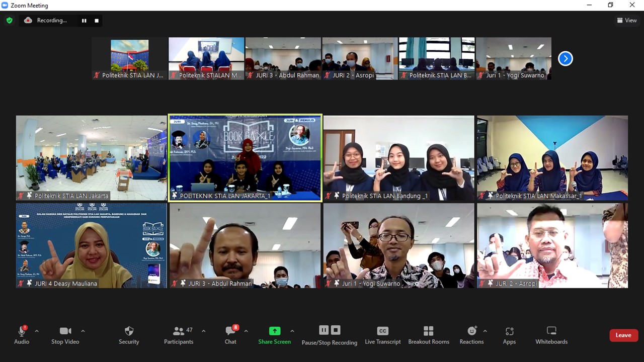Open the Security shield options
This screenshot has width=644, height=362.
click(129, 335)
